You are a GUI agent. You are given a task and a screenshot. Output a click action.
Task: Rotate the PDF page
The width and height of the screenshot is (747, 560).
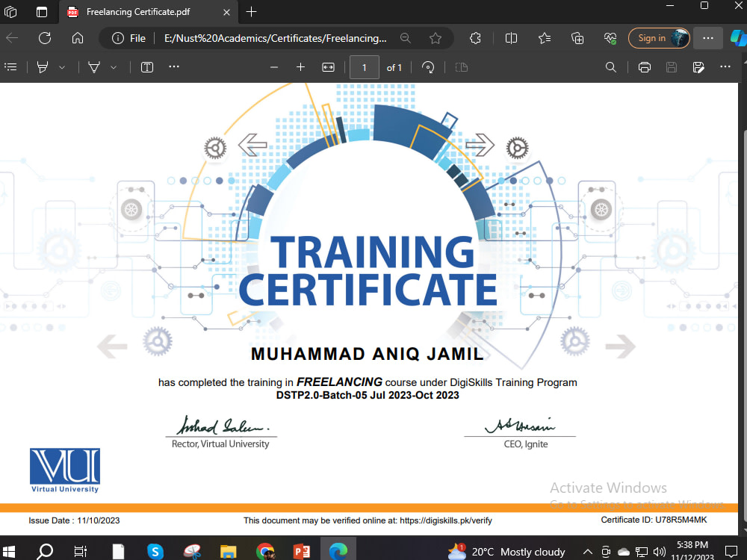[x=428, y=68]
